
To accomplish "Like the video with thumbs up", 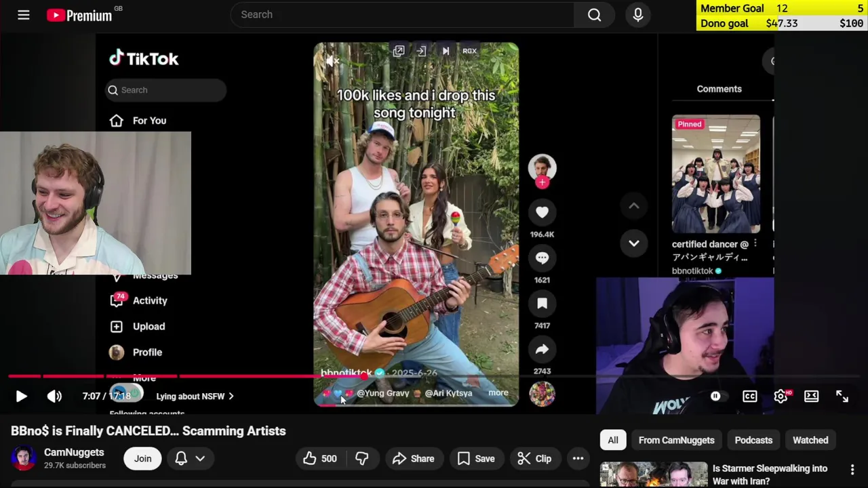I will [320, 459].
